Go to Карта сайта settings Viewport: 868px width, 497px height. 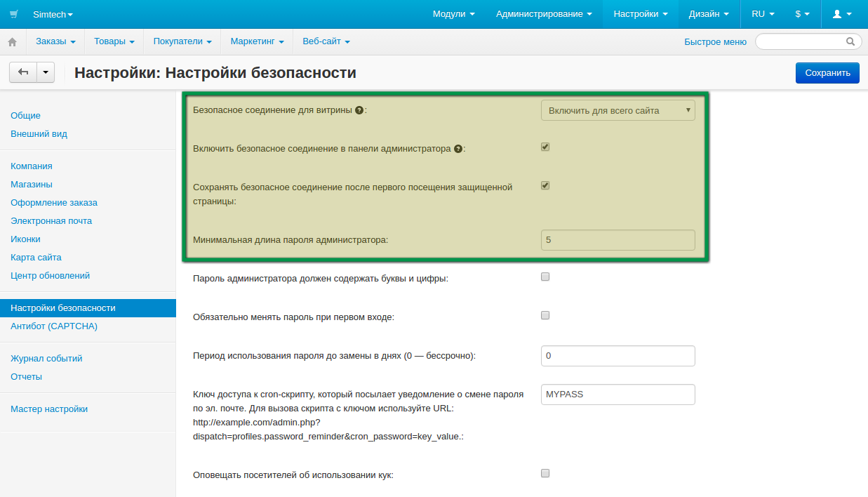(x=36, y=257)
